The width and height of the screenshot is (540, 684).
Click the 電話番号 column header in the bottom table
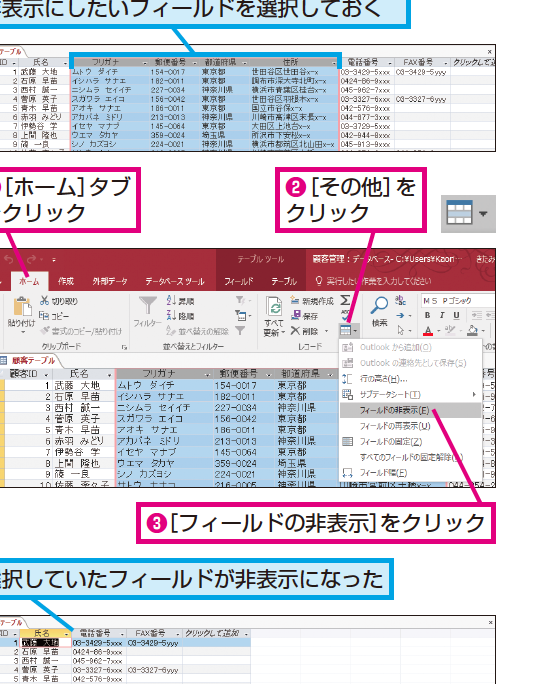click(x=99, y=633)
